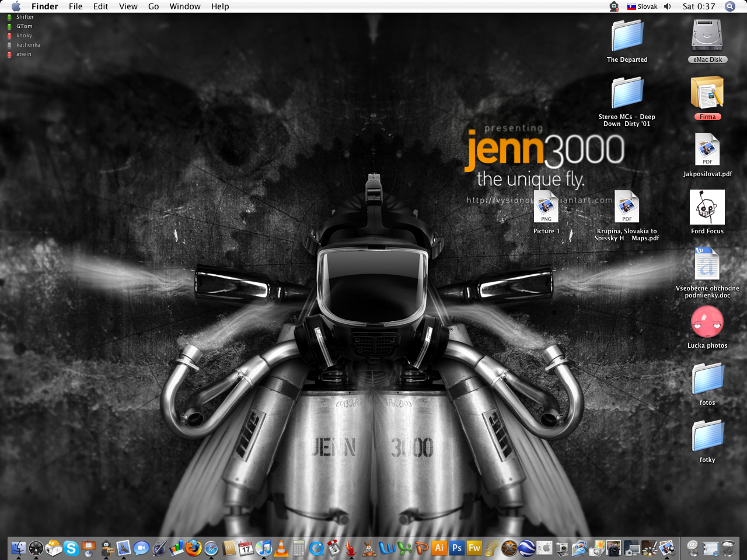Click the Spotlight search icon

(729, 6)
